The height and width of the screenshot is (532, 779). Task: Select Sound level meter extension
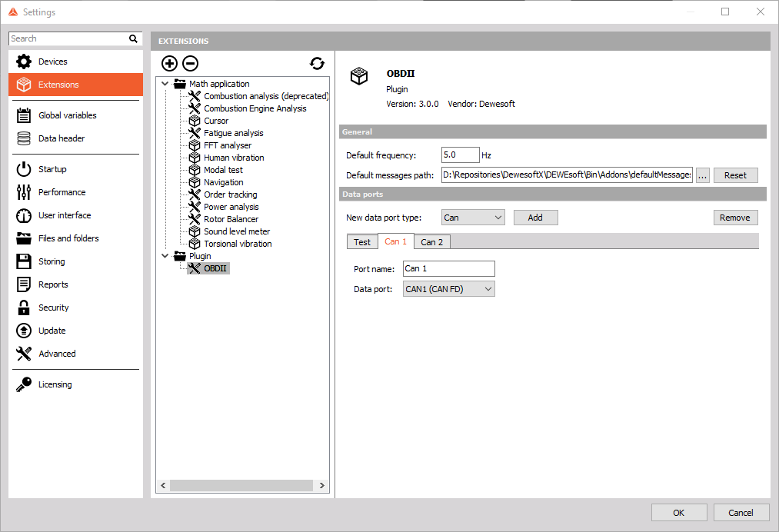[x=237, y=231]
